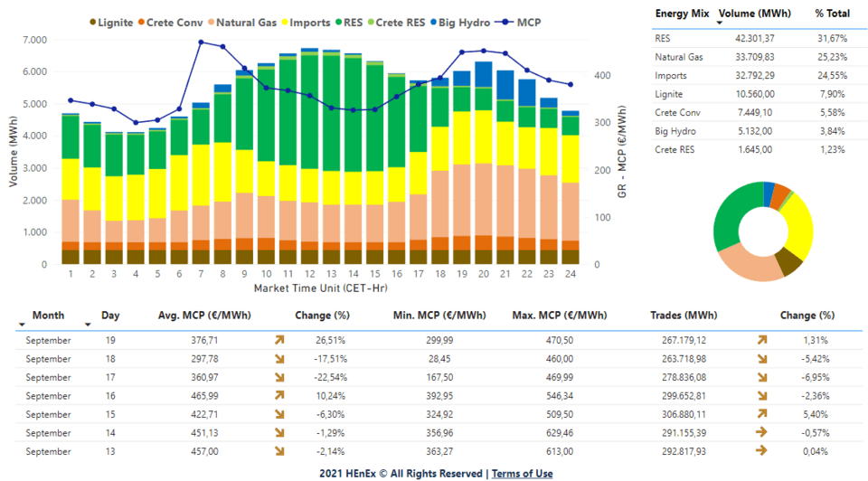
Task: Open the Terms of Use link
Action: 522,474
